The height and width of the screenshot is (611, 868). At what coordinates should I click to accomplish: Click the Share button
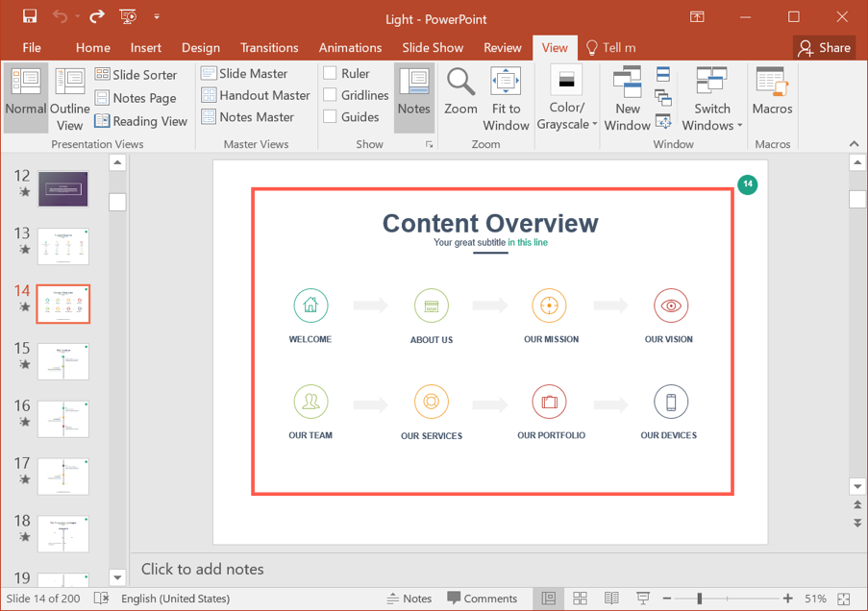824,47
